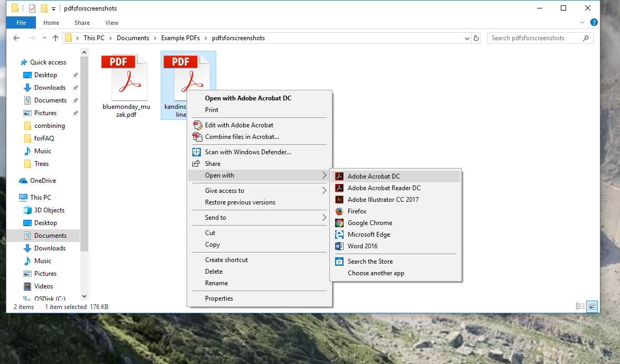Select Adobe Illustrator CC 2017 icon
Screen dimensions: 620x364
(x=339, y=200)
